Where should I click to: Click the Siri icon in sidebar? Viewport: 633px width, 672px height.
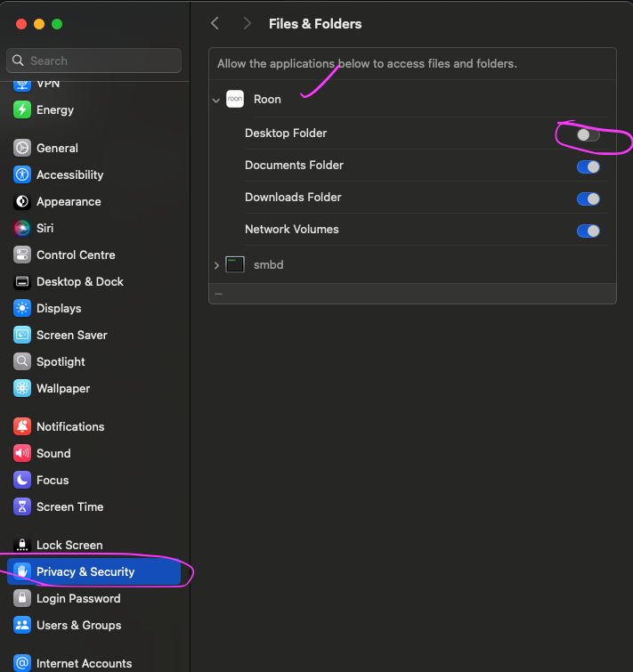pyautogui.click(x=22, y=229)
